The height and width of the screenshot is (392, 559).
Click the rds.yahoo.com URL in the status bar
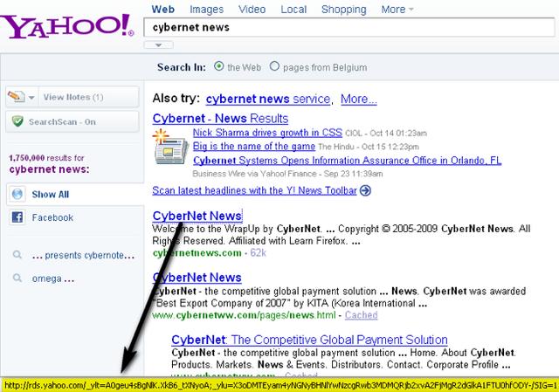(281, 386)
